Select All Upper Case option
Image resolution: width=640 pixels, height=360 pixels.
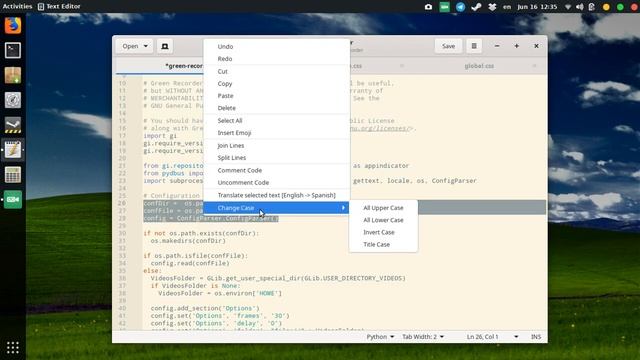point(383,208)
